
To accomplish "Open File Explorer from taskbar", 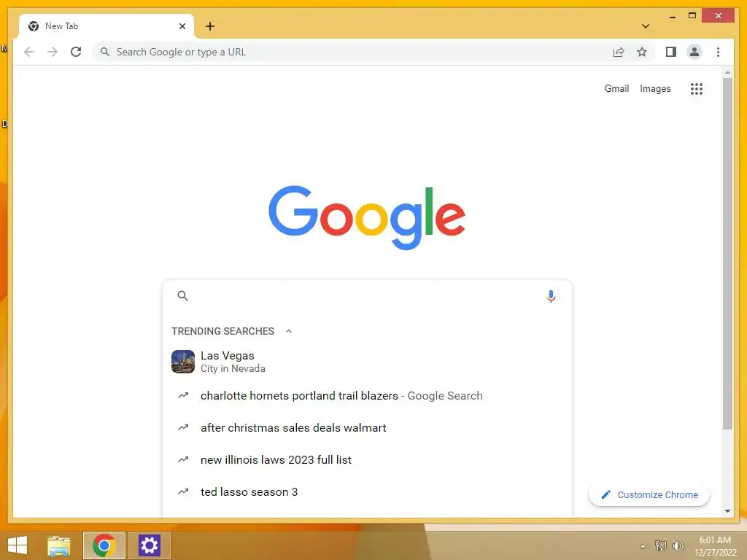I will (59, 545).
